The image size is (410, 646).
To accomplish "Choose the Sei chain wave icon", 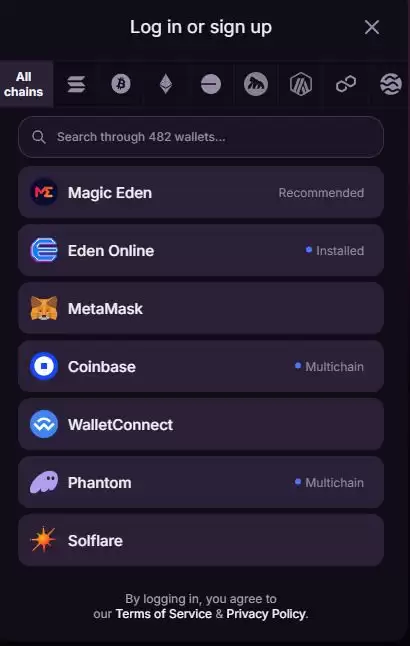I will pos(391,84).
